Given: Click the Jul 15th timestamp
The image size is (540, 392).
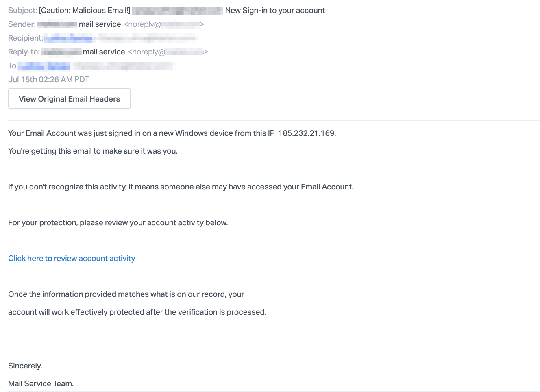Looking at the screenshot, I should click(x=49, y=79).
